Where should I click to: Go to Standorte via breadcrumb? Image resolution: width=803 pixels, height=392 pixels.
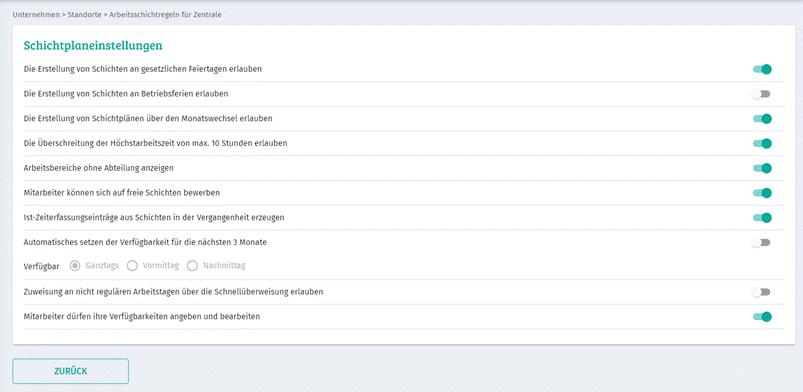click(84, 15)
